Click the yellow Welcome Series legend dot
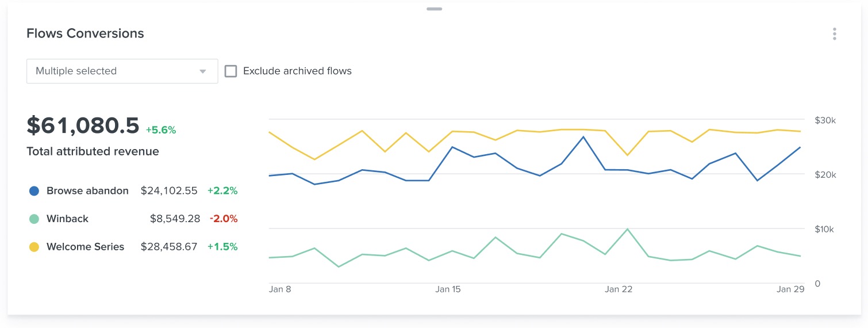The height and width of the screenshot is (328, 868). (x=34, y=247)
